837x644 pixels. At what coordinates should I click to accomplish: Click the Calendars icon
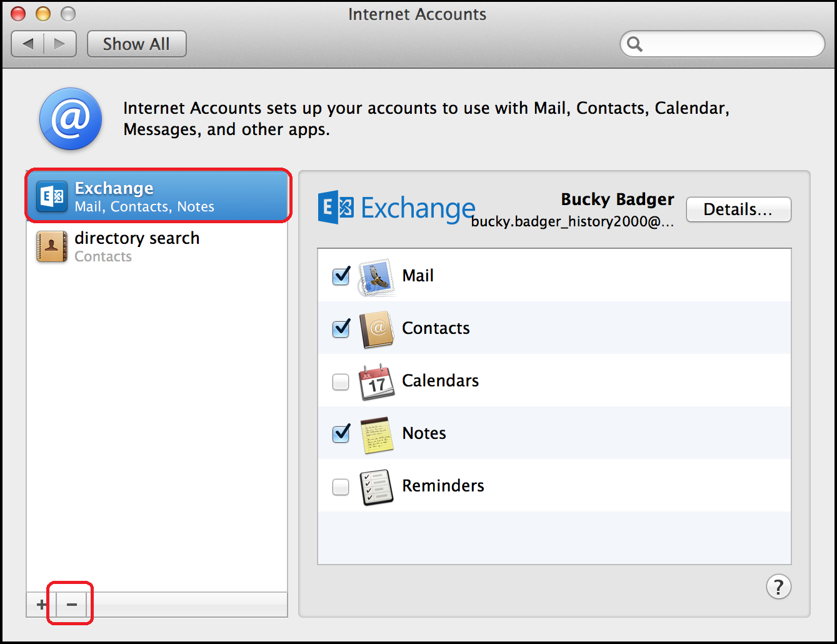(x=376, y=381)
